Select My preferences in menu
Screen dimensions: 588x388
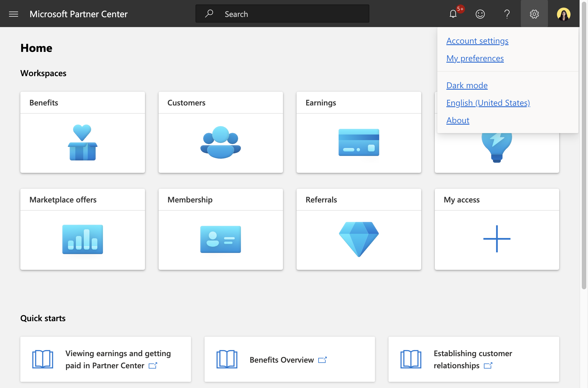pos(475,58)
